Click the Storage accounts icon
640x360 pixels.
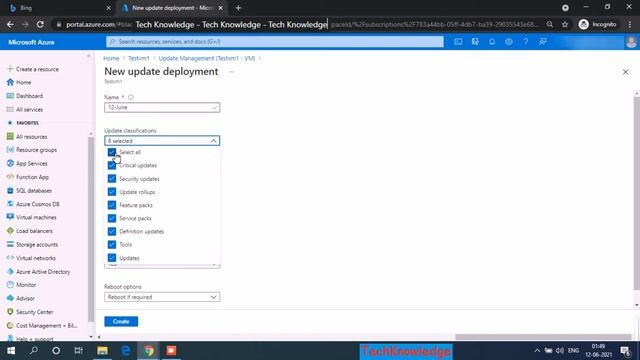point(10,244)
